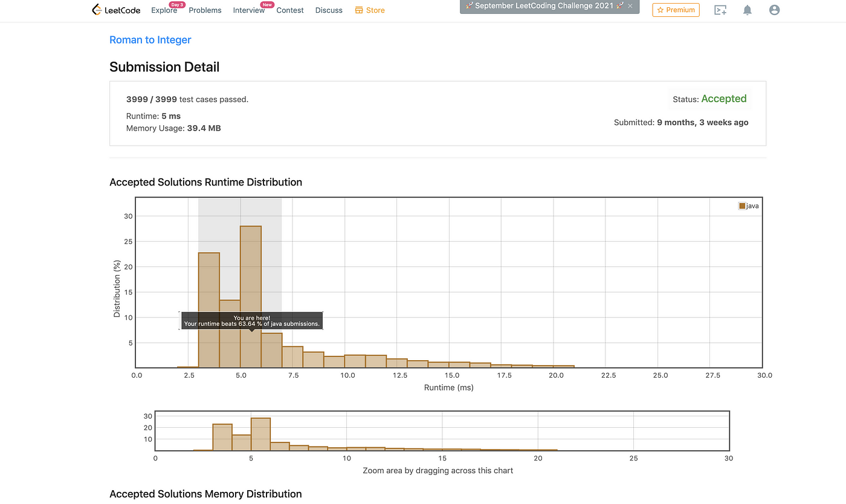This screenshot has height=504, width=846.
Task: Open September LeetCoding Challenge 2021 banner
Action: tap(544, 5)
